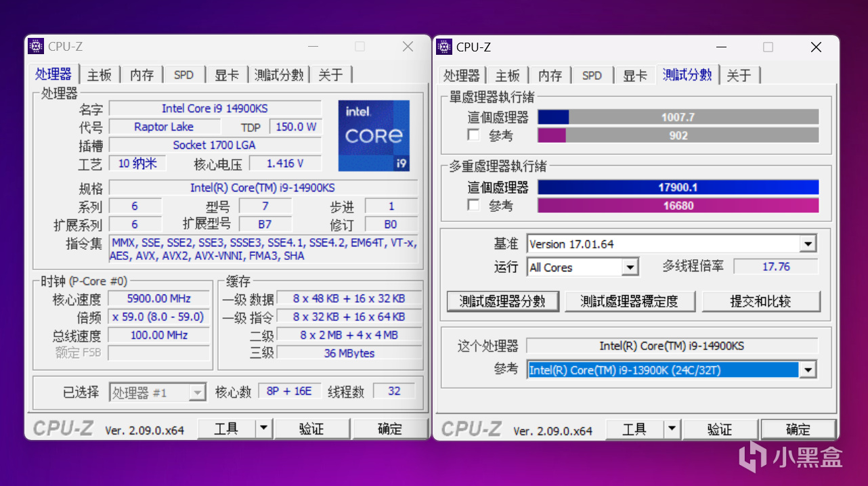Open SPD tab in left window
The image size is (868, 486).
tap(183, 75)
